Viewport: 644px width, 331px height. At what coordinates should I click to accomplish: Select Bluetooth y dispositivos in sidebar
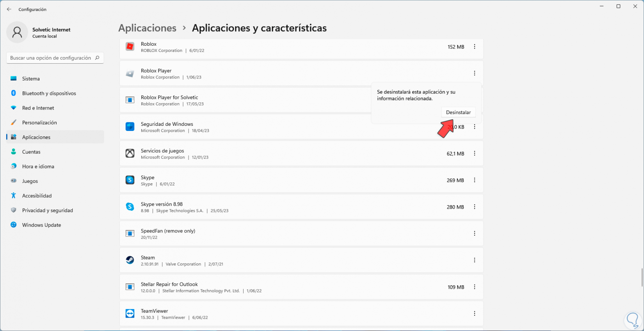tap(49, 93)
